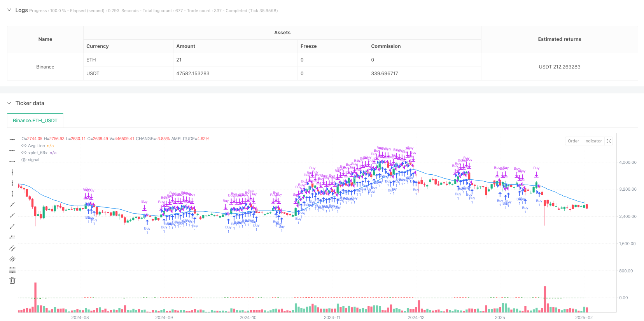Viewport: 644px width, 321px height.
Task: Click the amount value 47582.153283
Action: click(x=193, y=74)
